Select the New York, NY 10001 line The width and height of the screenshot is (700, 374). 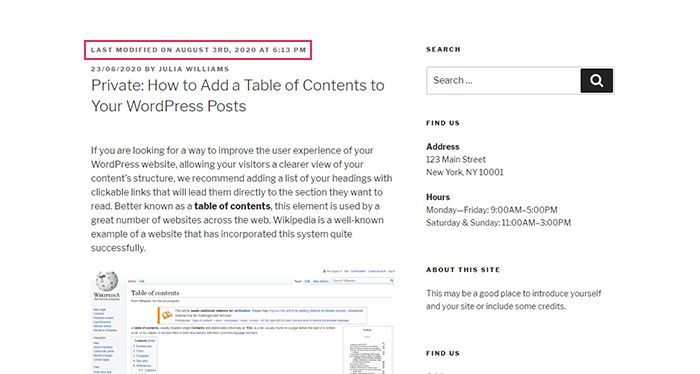tap(465, 172)
